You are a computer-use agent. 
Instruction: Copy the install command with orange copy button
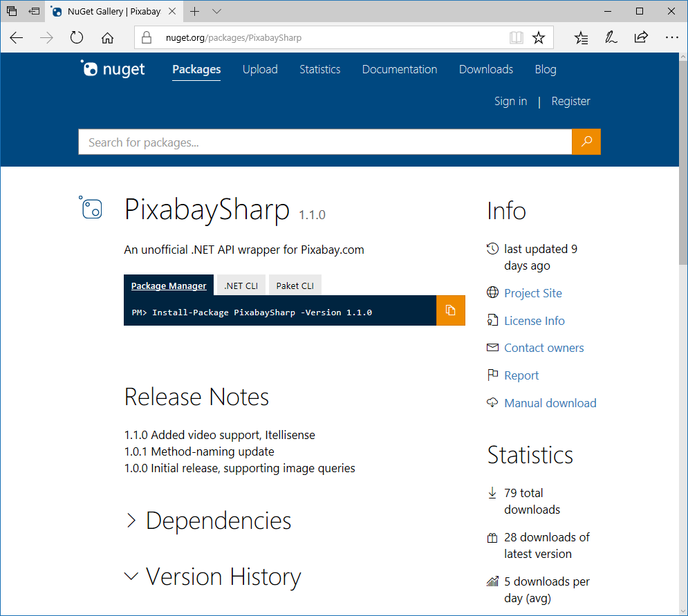tap(450, 310)
